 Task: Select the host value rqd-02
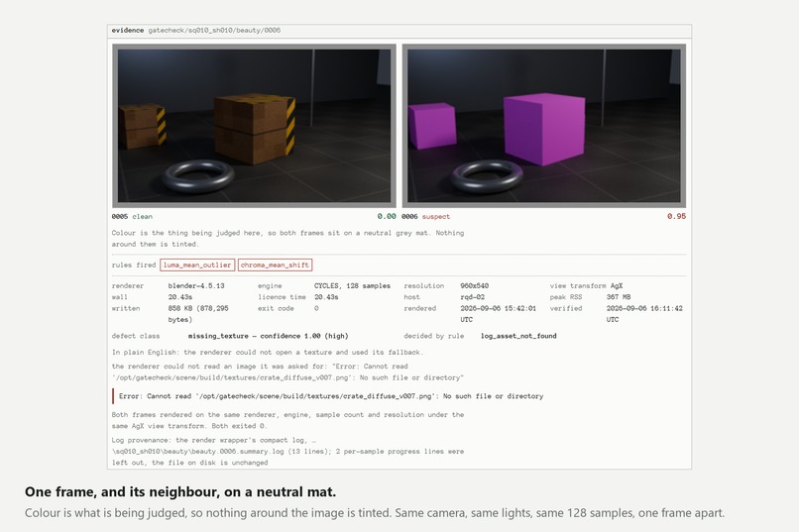coord(473,297)
